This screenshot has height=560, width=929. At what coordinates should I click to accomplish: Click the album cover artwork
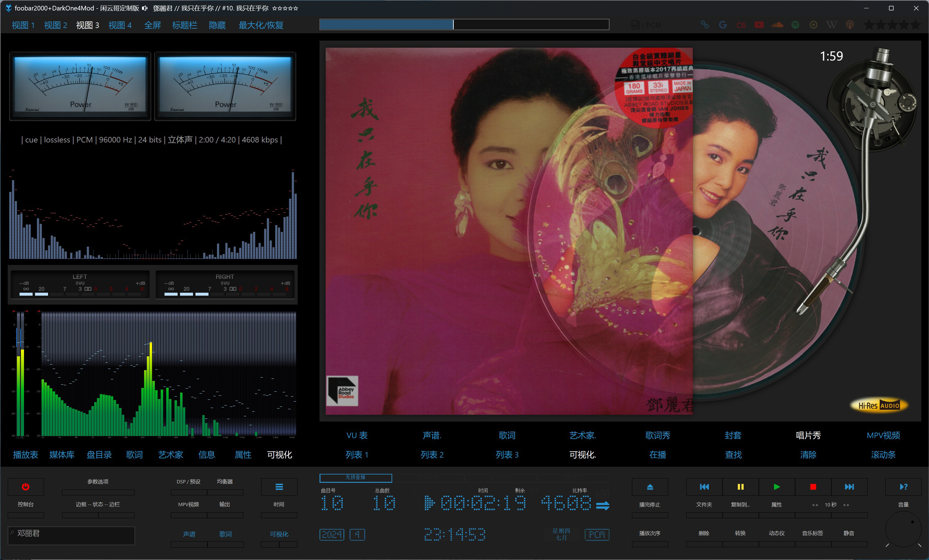coord(509,231)
